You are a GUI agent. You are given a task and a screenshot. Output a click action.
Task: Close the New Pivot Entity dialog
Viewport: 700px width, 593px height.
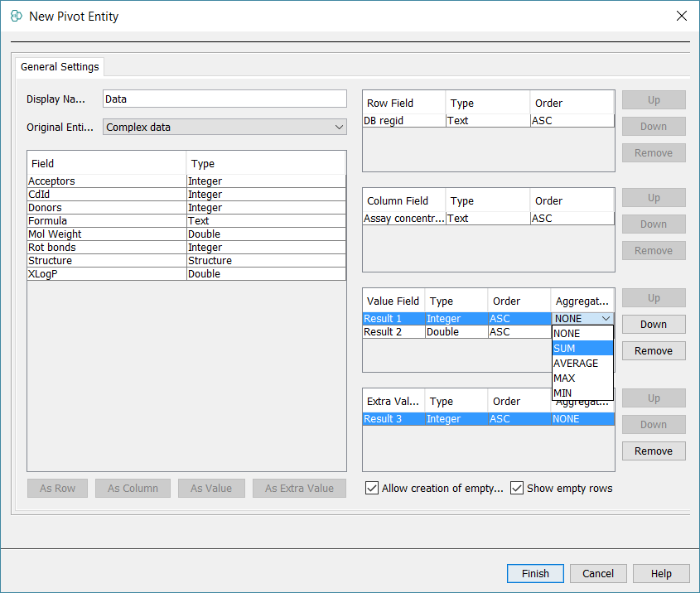pyautogui.click(x=681, y=16)
